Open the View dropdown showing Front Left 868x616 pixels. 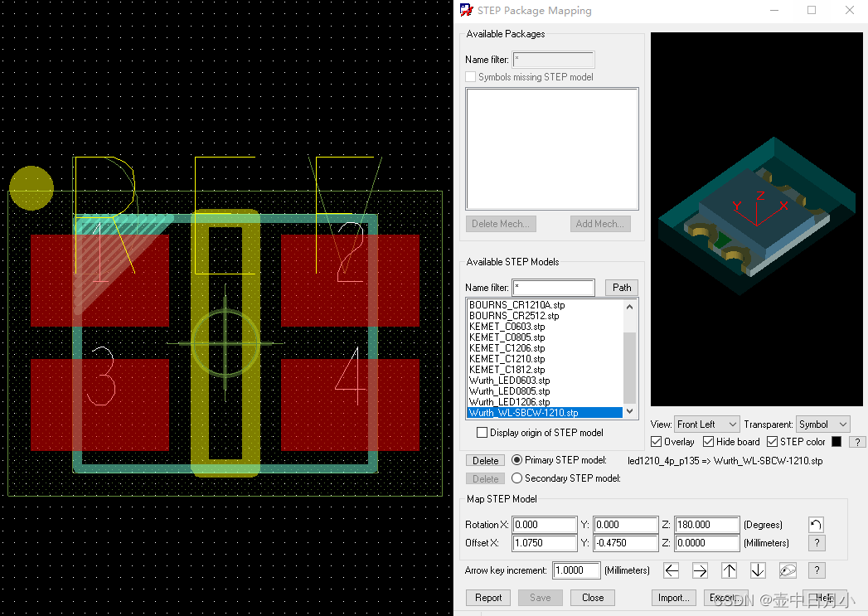tap(706, 424)
